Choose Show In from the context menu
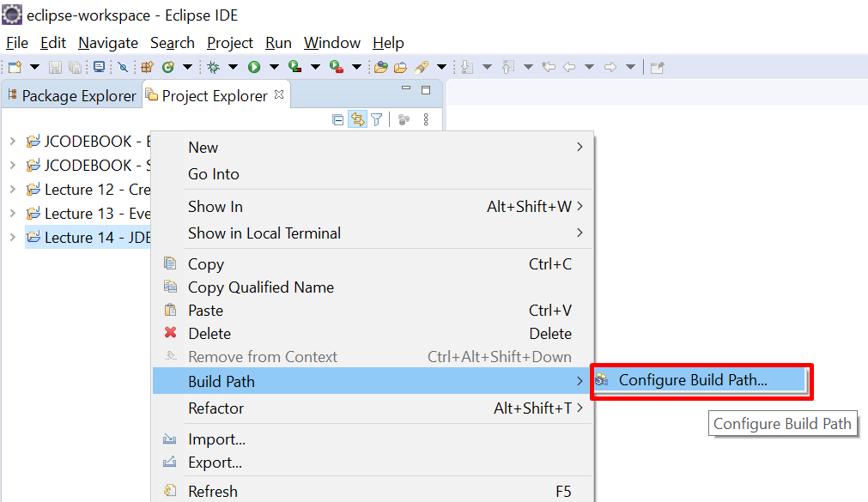868x502 pixels. [x=373, y=207]
